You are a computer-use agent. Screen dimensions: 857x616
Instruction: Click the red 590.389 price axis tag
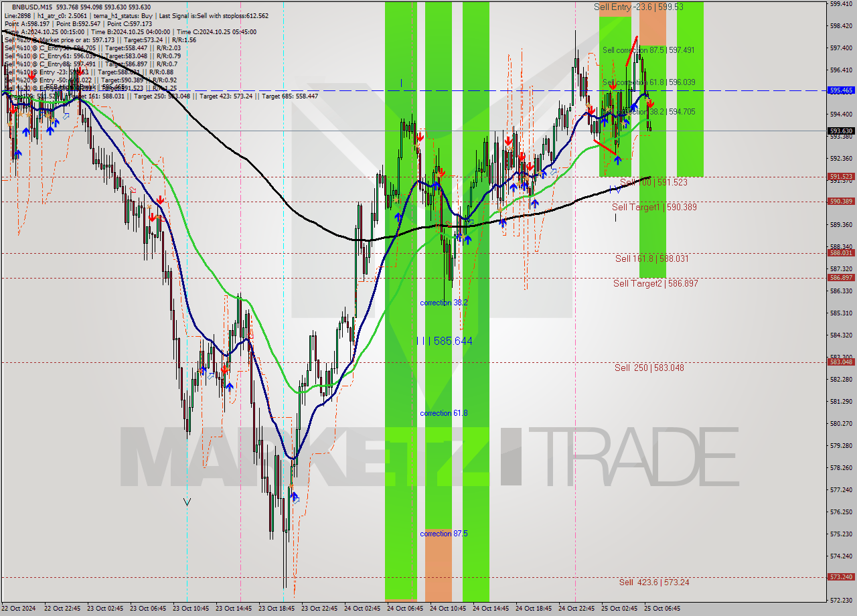[841, 202]
